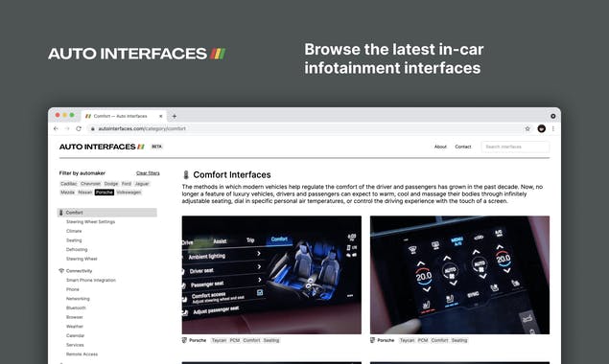Go back using the browser back arrow
Viewport: 609px width, 364px height.
(56, 128)
